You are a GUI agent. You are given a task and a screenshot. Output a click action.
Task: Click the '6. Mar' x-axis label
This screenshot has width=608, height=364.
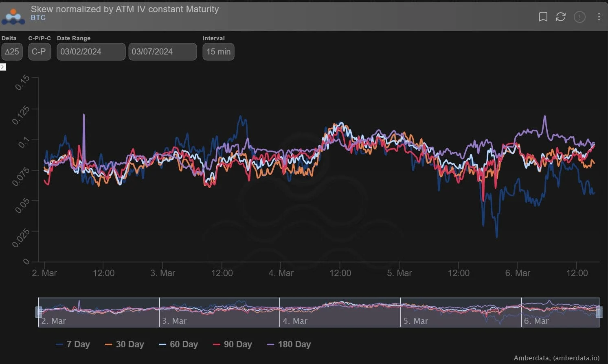point(518,273)
